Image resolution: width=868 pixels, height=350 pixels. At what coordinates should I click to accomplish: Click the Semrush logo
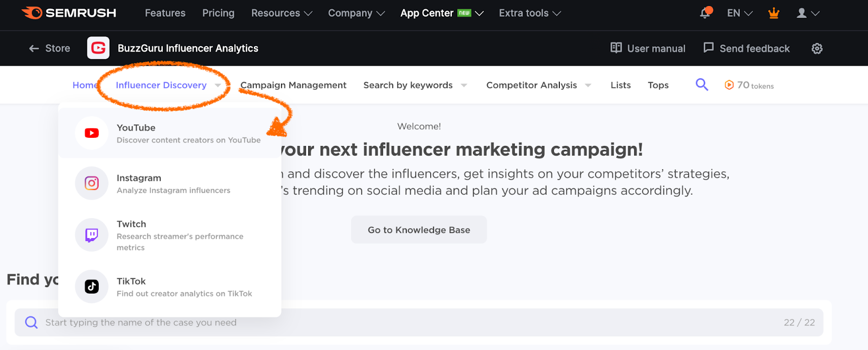(68, 13)
